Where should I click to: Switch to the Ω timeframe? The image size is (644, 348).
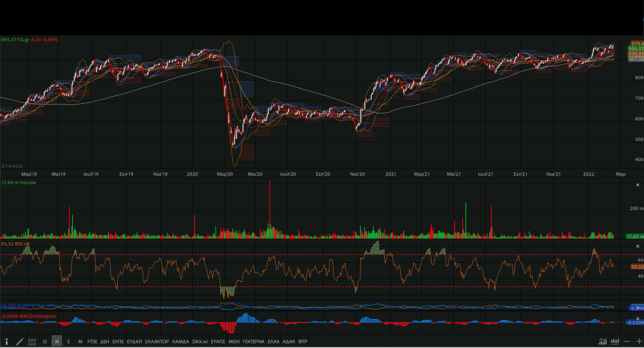coord(45,342)
